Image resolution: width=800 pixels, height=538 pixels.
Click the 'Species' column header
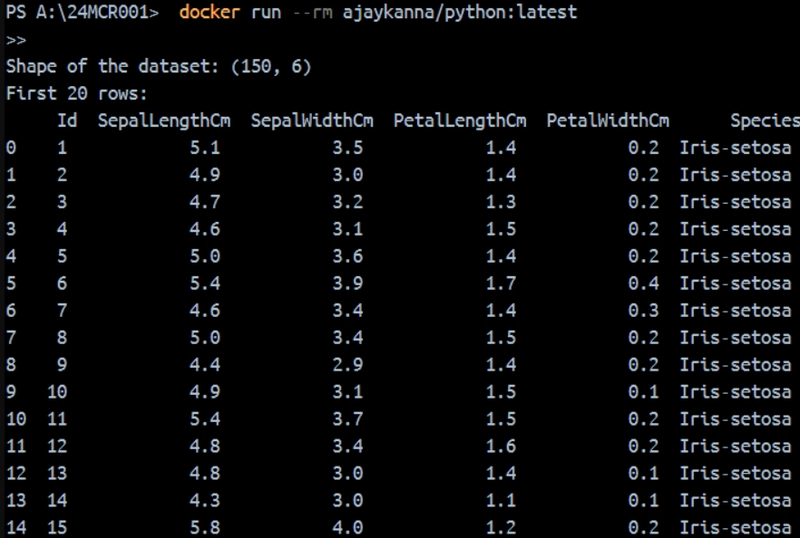[765, 121]
